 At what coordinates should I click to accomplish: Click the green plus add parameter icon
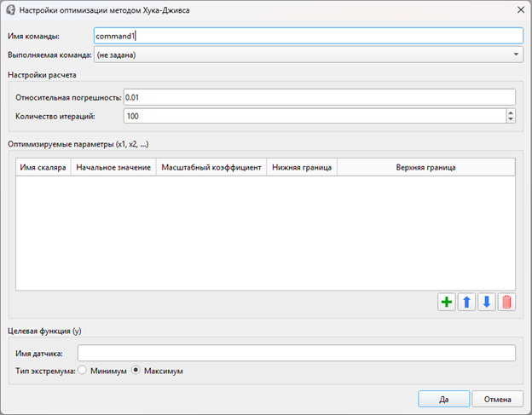[x=446, y=303]
